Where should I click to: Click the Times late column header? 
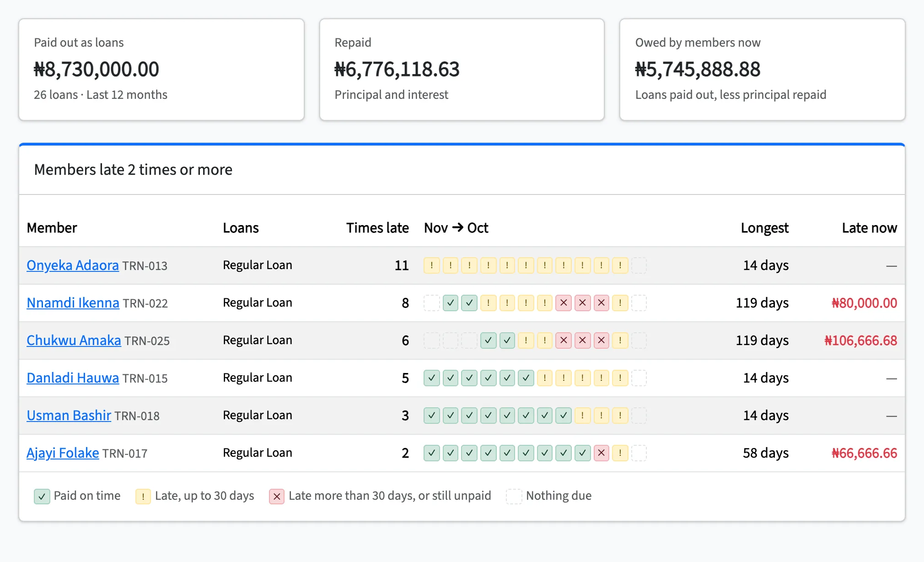(377, 228)
